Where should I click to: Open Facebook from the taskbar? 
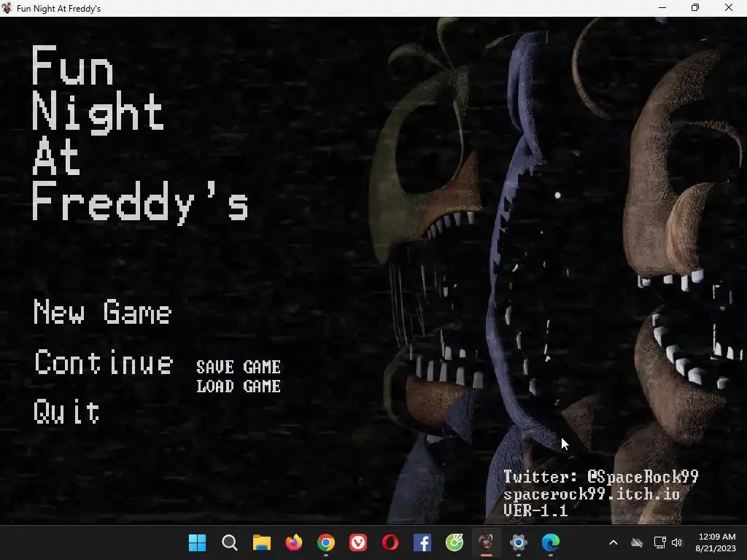tap(422, 542)
